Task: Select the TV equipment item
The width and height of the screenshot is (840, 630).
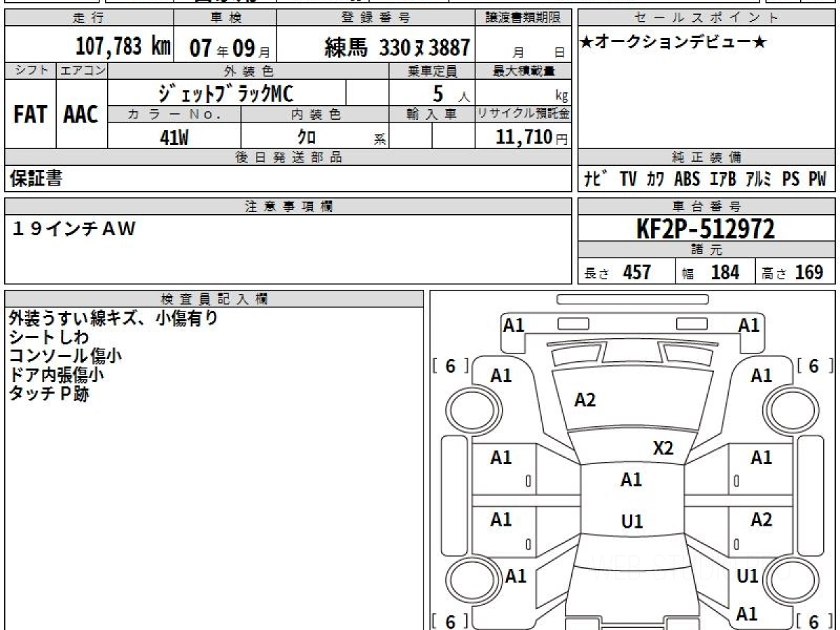Action: [628, 179]
